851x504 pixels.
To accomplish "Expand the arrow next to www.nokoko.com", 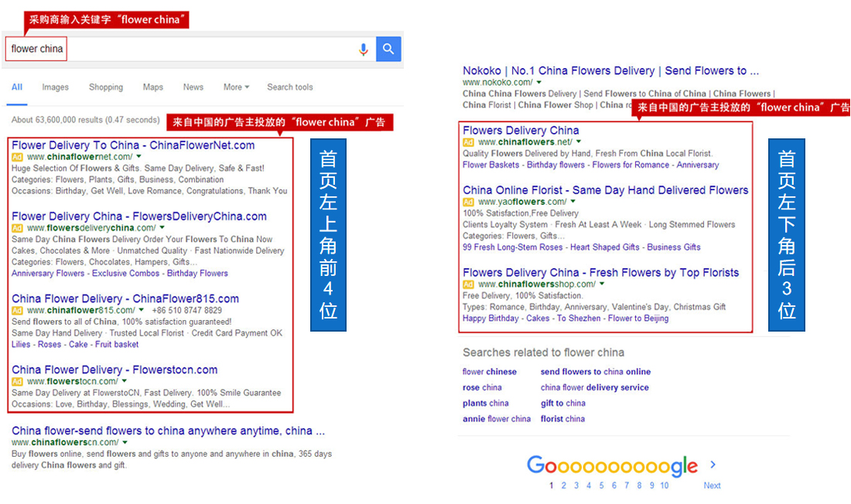I will (x=539, y=83).
